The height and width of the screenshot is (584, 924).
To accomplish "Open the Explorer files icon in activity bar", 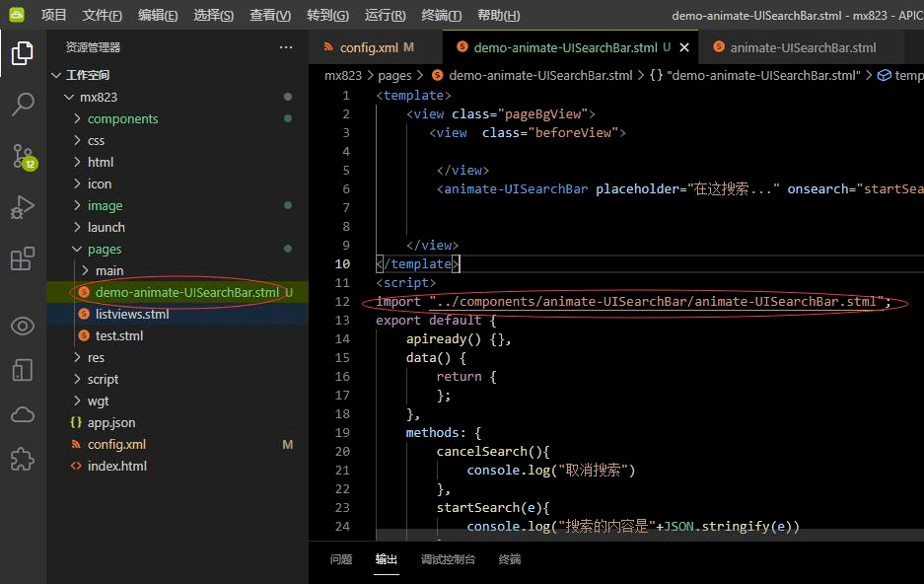I will click(23, 53).
